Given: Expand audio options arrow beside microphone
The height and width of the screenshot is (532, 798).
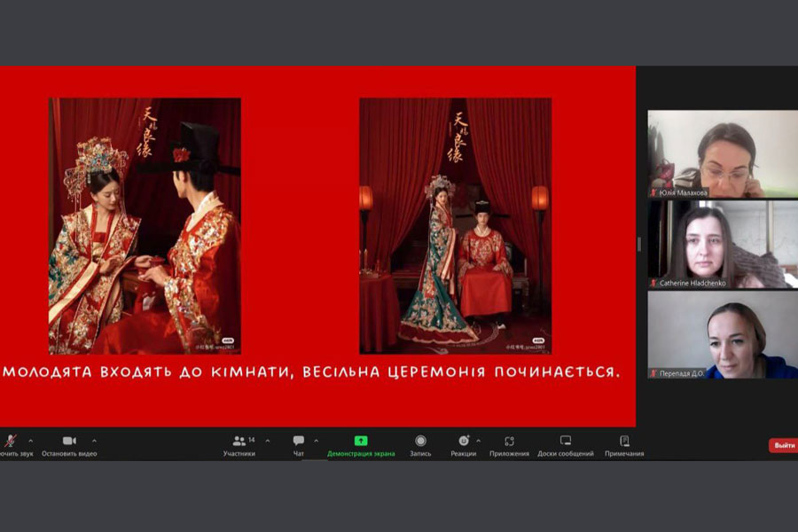Looking at the screenshot, I should click(x=30, y=441).
